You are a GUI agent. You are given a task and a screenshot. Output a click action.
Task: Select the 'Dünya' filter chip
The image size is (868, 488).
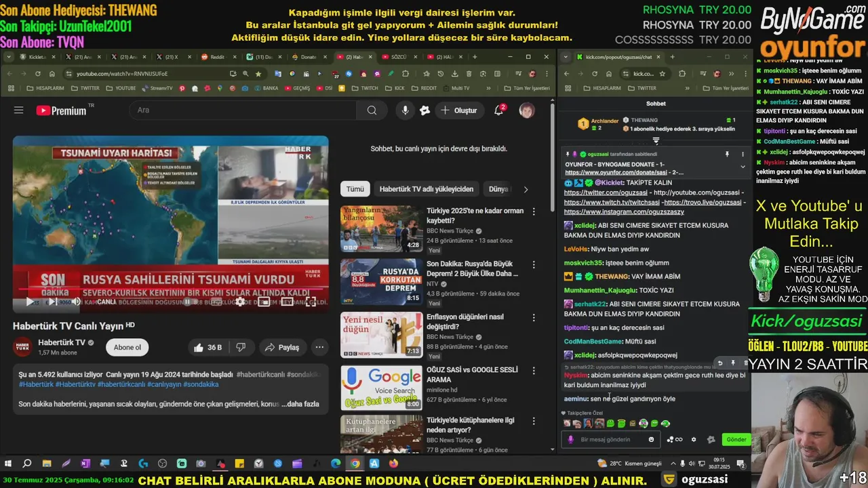(x=498, y=189)
